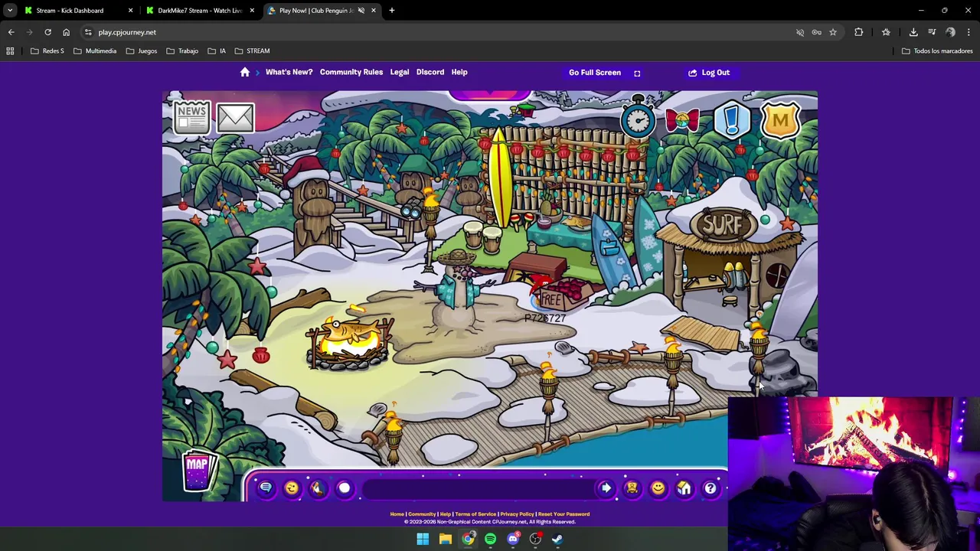Open Todos los marcadores folder
This screenshot has width=980, height=551.
click(937, 51)
